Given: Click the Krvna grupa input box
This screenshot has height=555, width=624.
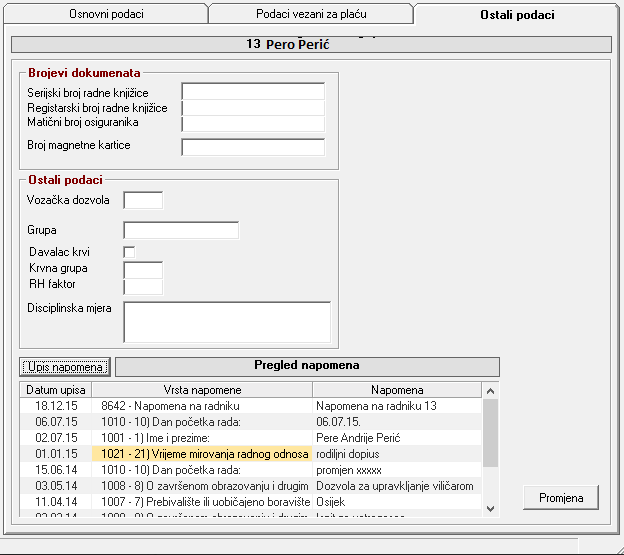Looking at the screenshot, I should (142, 269).
